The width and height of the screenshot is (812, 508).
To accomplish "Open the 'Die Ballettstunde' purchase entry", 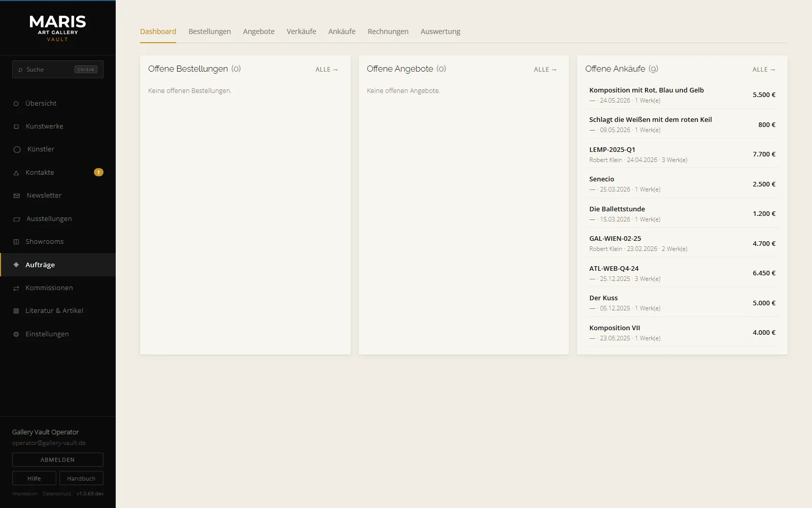I will 682,214.
